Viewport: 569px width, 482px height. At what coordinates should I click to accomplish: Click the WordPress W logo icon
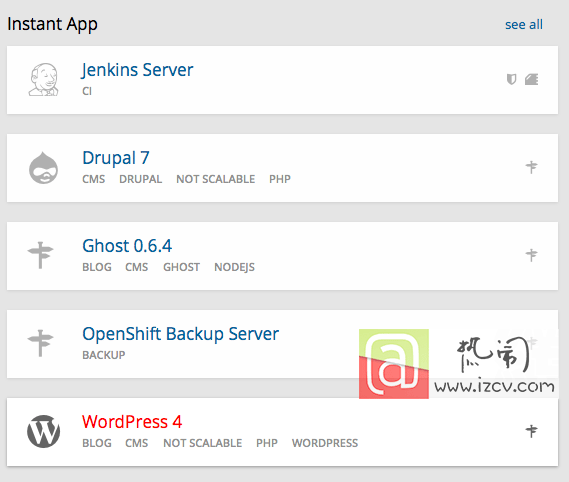[44, 432]
